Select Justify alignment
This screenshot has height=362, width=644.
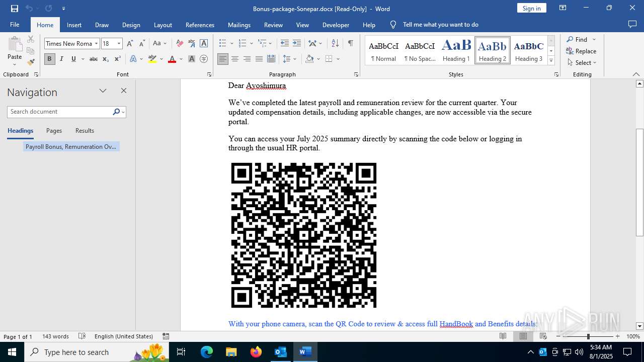pyautogui.click(x=259, y=59)
